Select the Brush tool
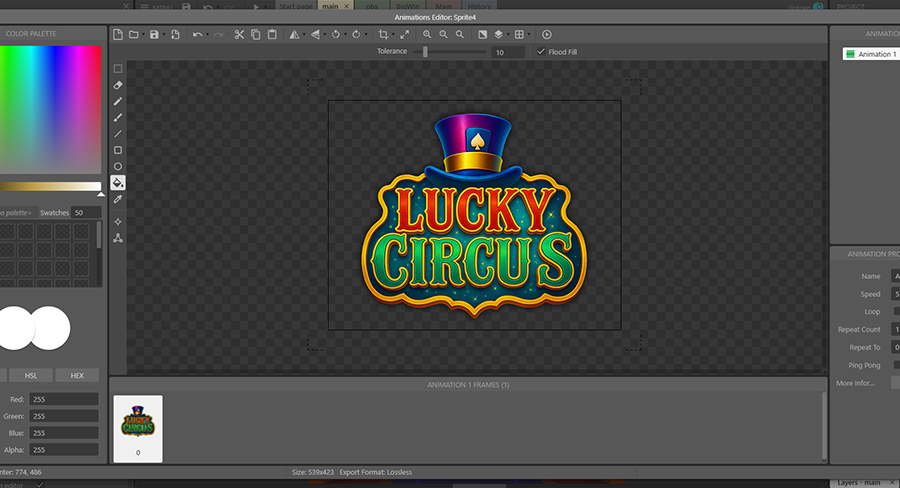This screenshot has height=488, width=900. click(x=118, y=117)
